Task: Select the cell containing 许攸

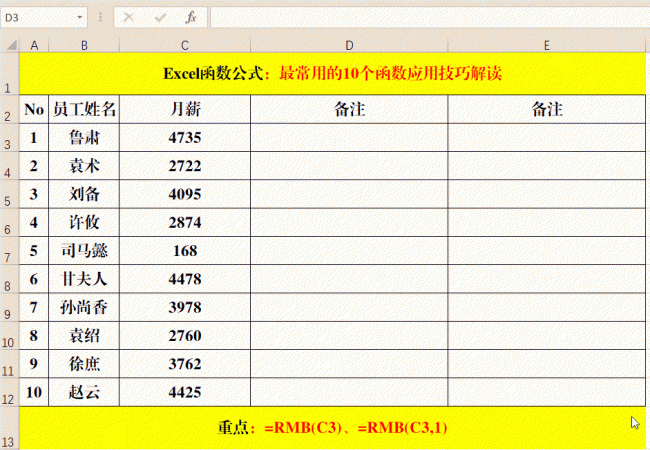Action: pyautogui.click(x=84, y=223)
